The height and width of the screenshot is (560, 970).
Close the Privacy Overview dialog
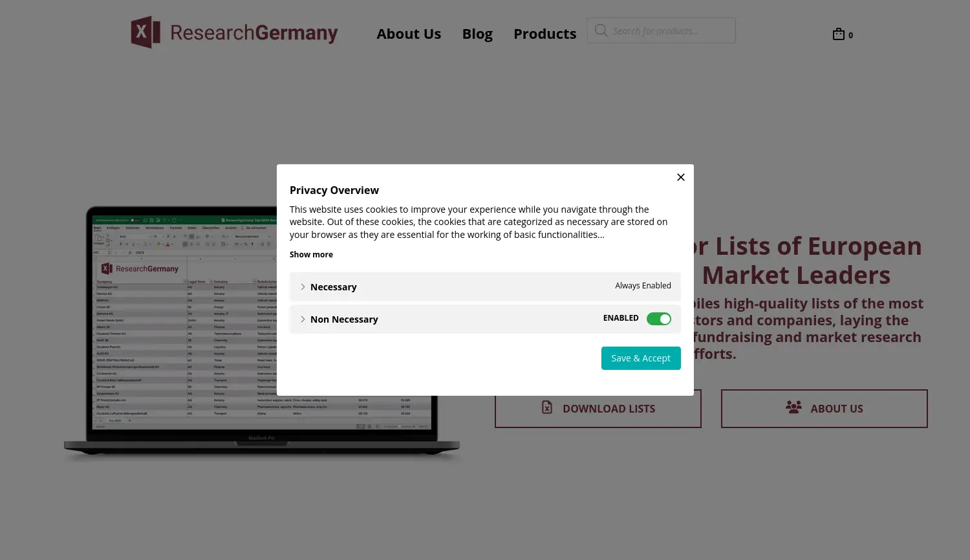click(x=680, y=177)
